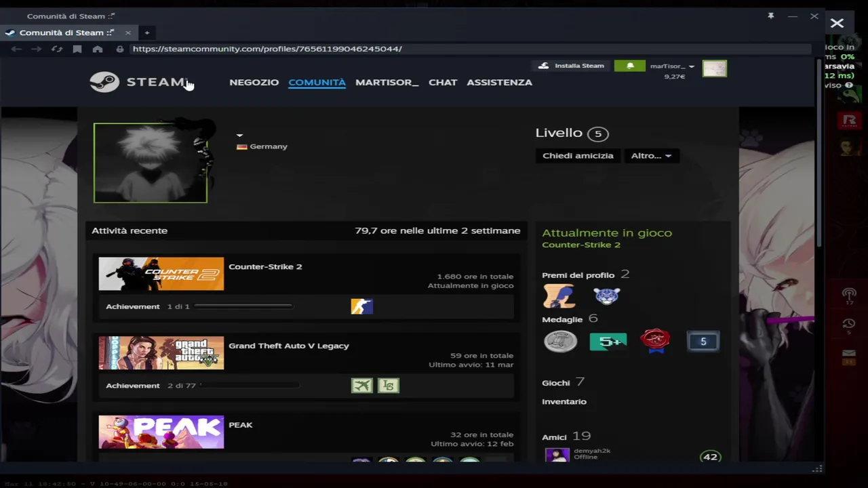Image resolution: width=868 pixels, height=488 pixels.
Task: Open the COMUNITÀ menu
Action: coord(317,82)
